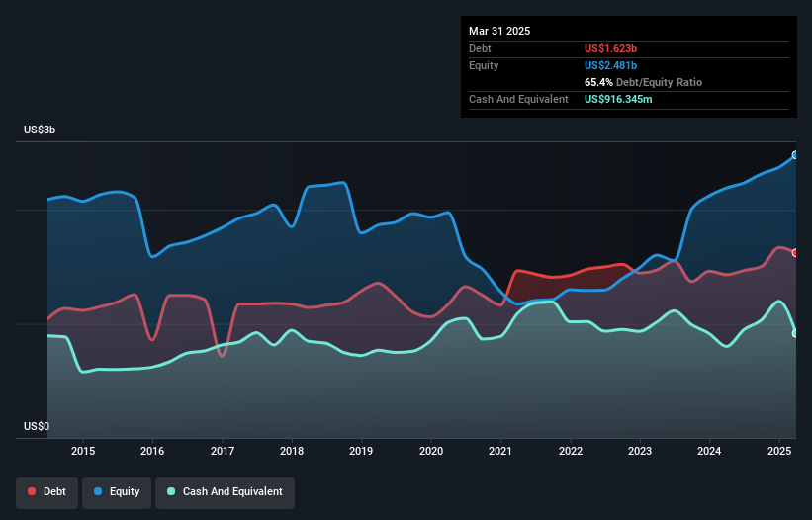This screenshot has width=812, height=520.
Task: Click the blue Equity endpoint marker
Action: (795, 155)
